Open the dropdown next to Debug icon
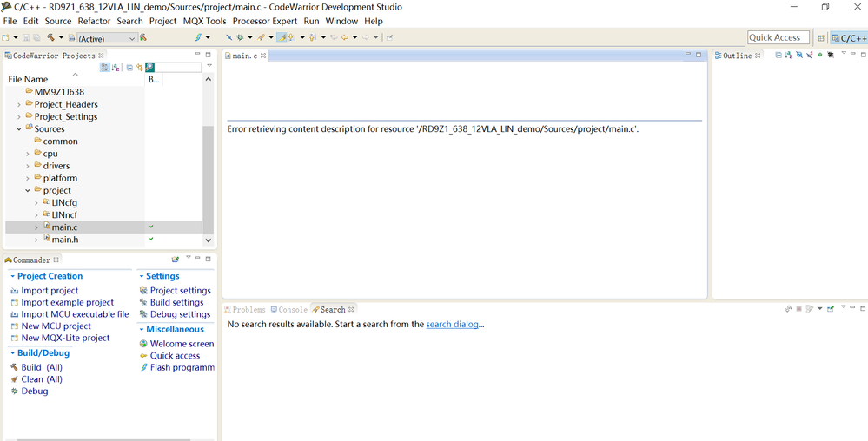 [x=250, y=37]
